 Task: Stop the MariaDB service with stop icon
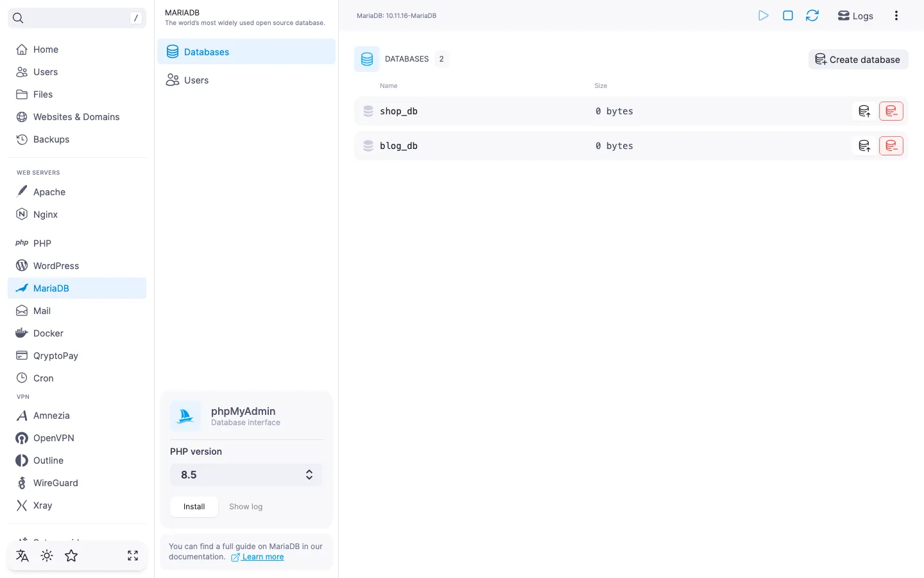pyautogui.click(x=788, y=15)
